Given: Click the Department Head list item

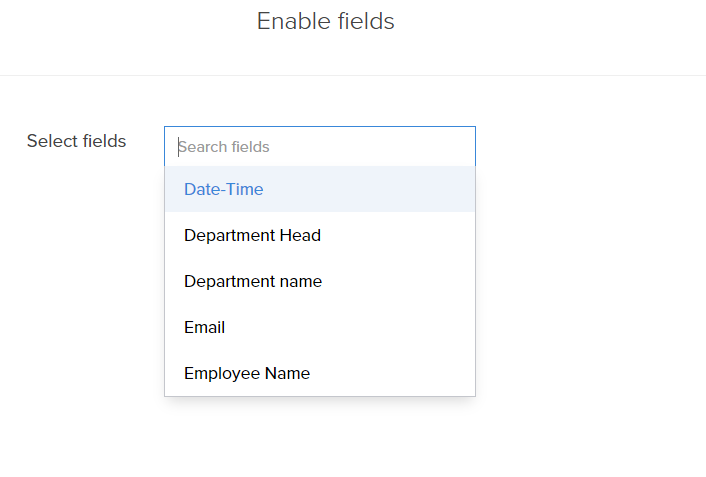Looking at the screenshot, I should (x=252, y=236).
